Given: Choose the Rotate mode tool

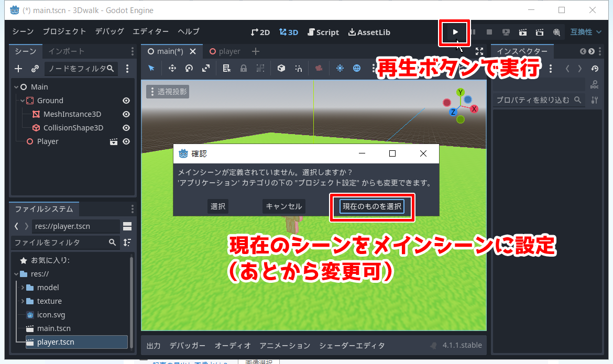Looking at the screenshot, I should (189, 69).
